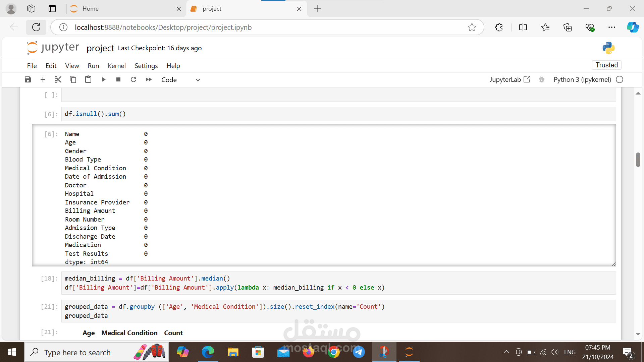Insert a new cell with the plus icon
This screenshot has width=644, height=362.
(x=43, y=79)
